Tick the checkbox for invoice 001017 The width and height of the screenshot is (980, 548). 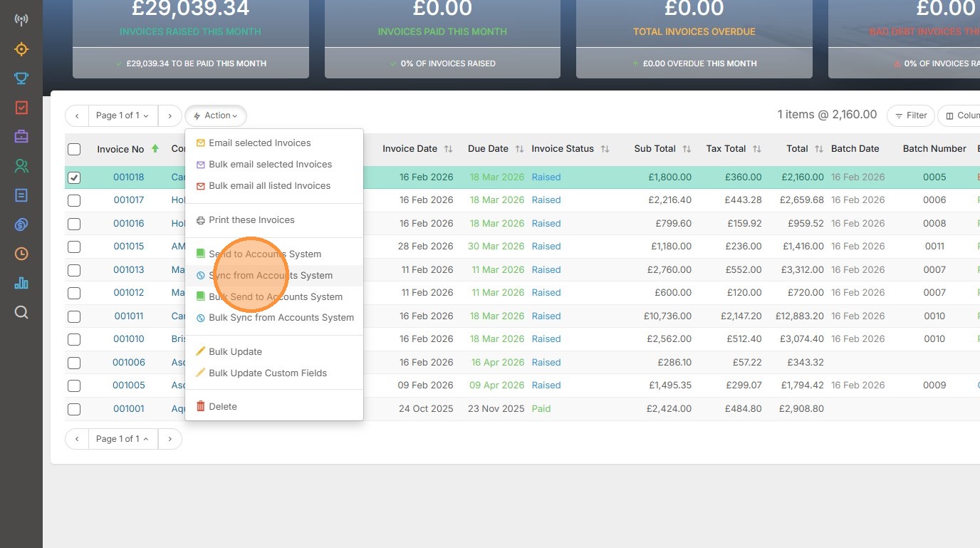[x=74, y=201]
